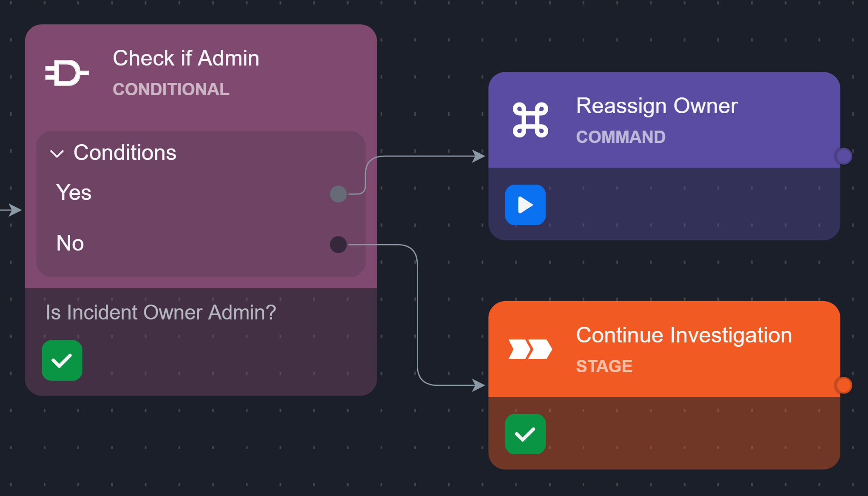
Task: Click green checkmark on Continue Investigation node
Action: click(525, 434)
